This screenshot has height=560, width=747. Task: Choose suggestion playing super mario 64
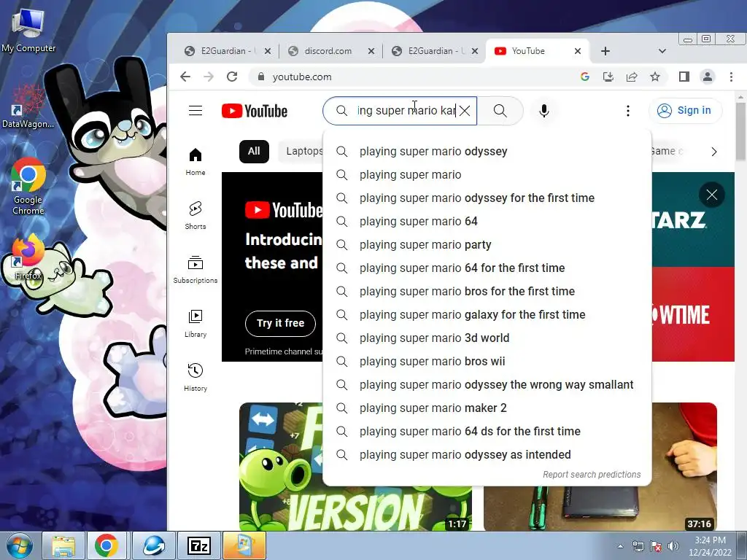pos(487,222)
